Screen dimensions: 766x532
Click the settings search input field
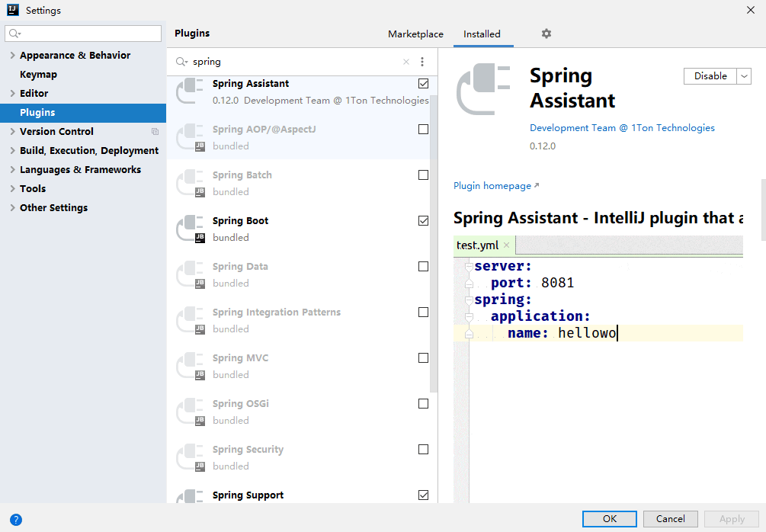pos(83,34)
